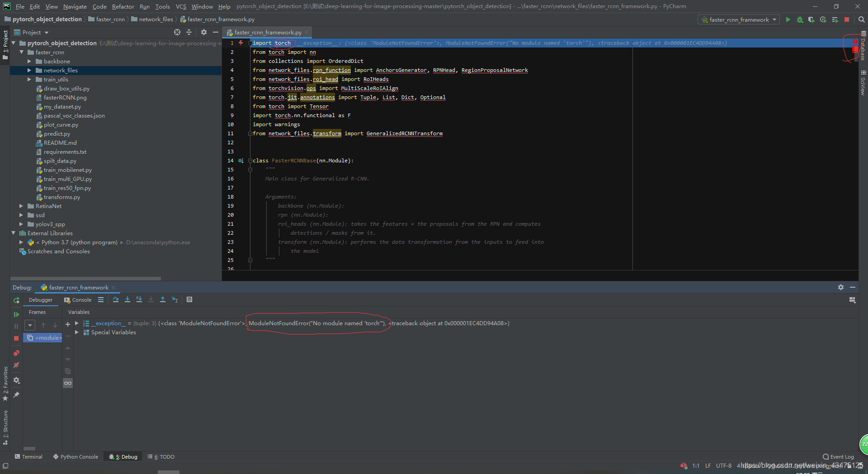
Task: Run faster_rcnn_framework with the green play icon
Action: tap(788, 19)
